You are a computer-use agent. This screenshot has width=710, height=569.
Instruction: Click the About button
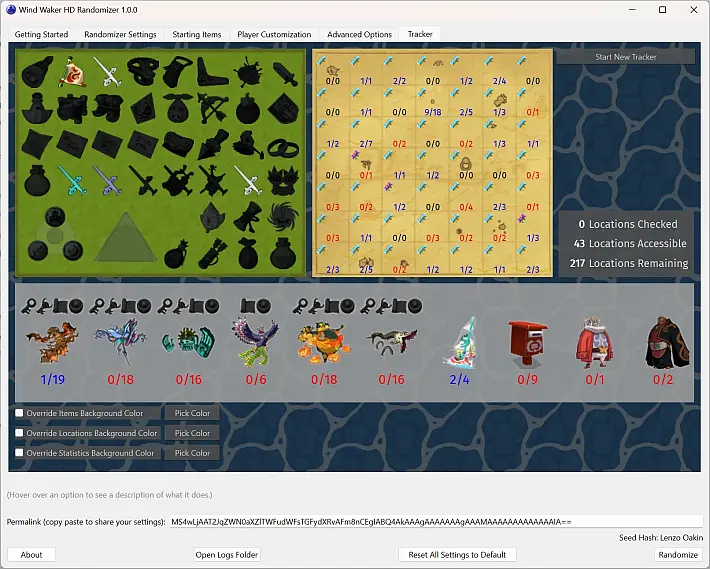pos(31,555)
